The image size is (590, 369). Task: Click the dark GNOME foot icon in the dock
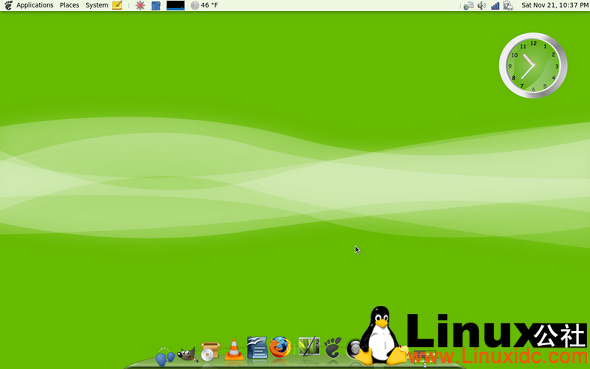click(x=333, y=347)
